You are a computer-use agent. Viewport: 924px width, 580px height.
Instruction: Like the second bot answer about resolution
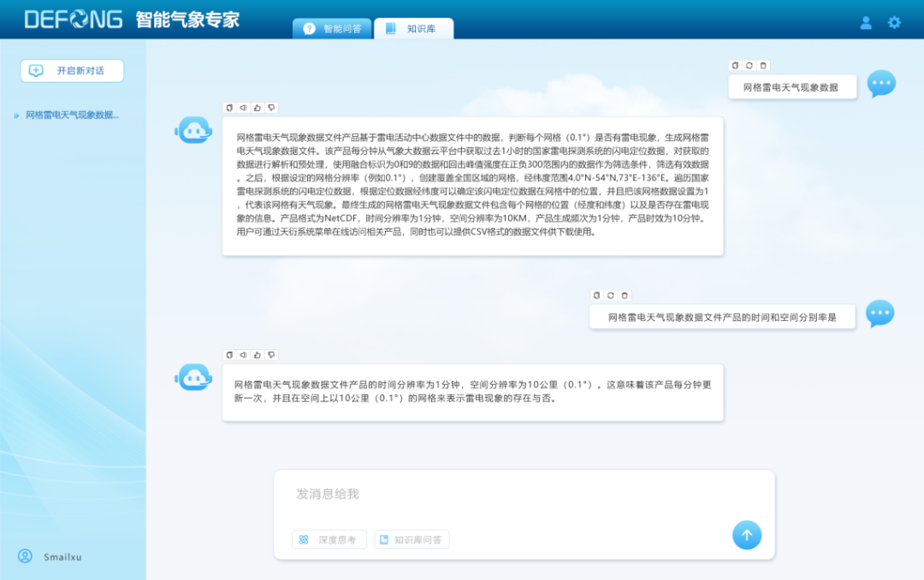(257, 354)
